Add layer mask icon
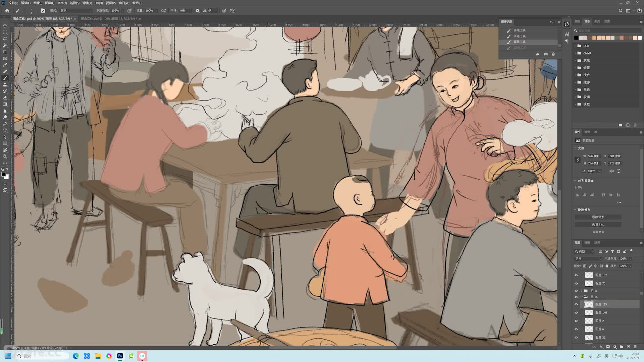This screenshot has height=362, width=644. tap(608, 347)
